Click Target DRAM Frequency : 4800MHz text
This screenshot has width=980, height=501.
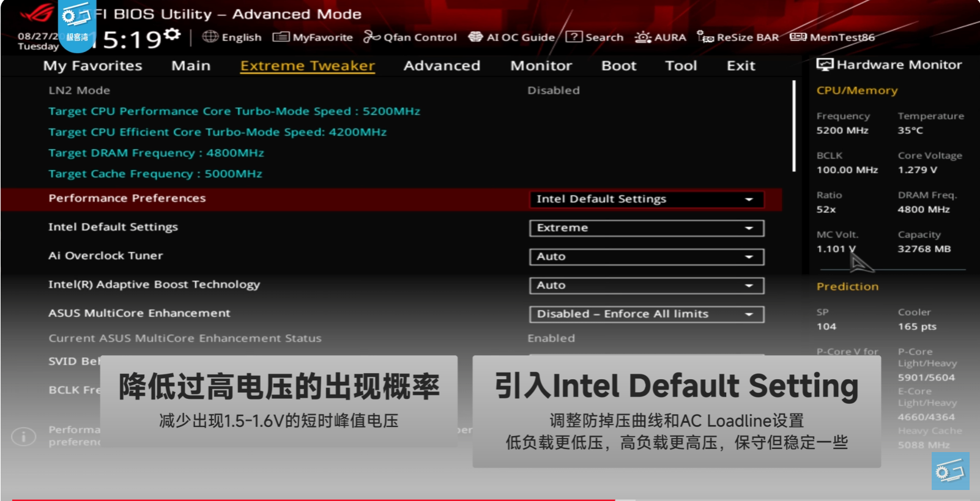pos(156,153)
